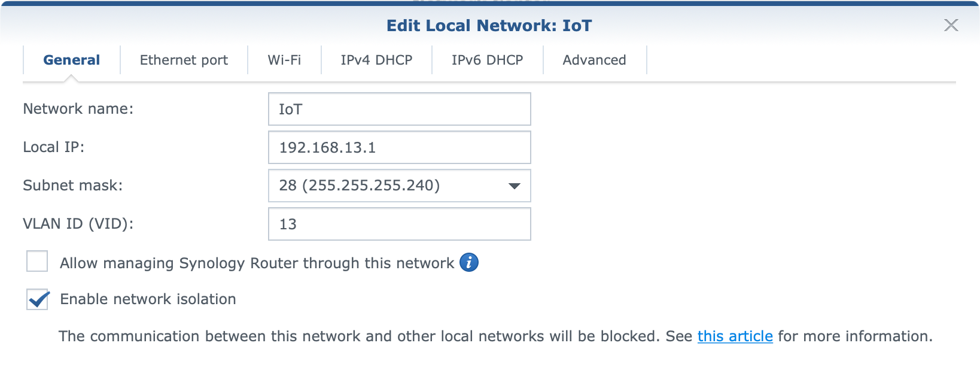Click the Network name input field
This screenshot has width=980, height=370.
[399, 109]
